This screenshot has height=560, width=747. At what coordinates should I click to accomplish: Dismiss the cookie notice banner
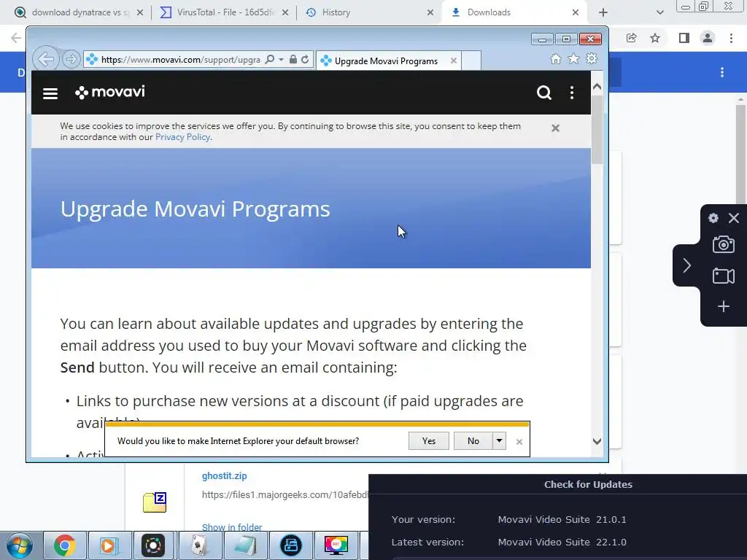click(555, 128)
